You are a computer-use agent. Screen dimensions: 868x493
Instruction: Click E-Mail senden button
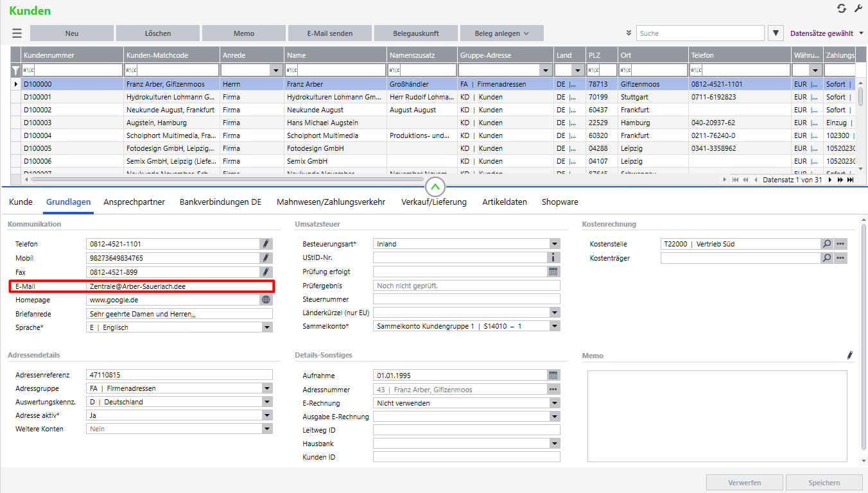tap(330, 33)
